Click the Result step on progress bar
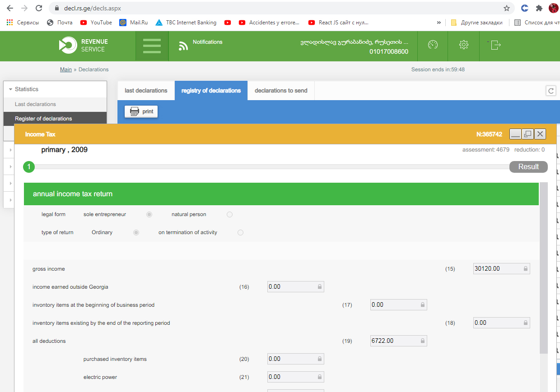 click(528, 167)
